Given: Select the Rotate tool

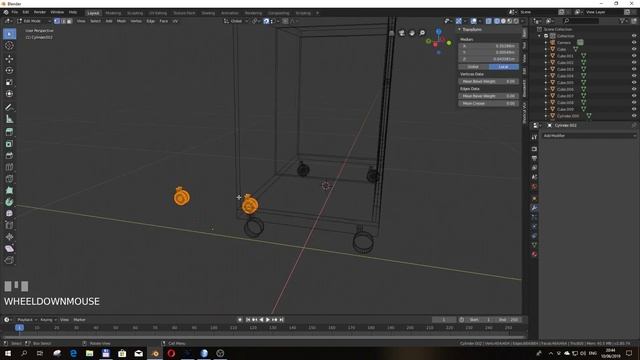Looking at the screenshot, I should (9, 71).
